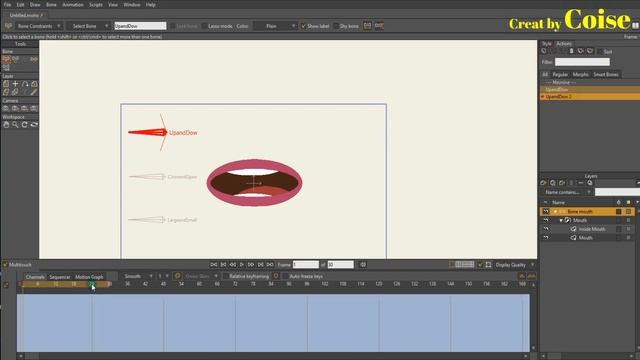Select the Transform Bone tool
640x360 pixels.
15,59
